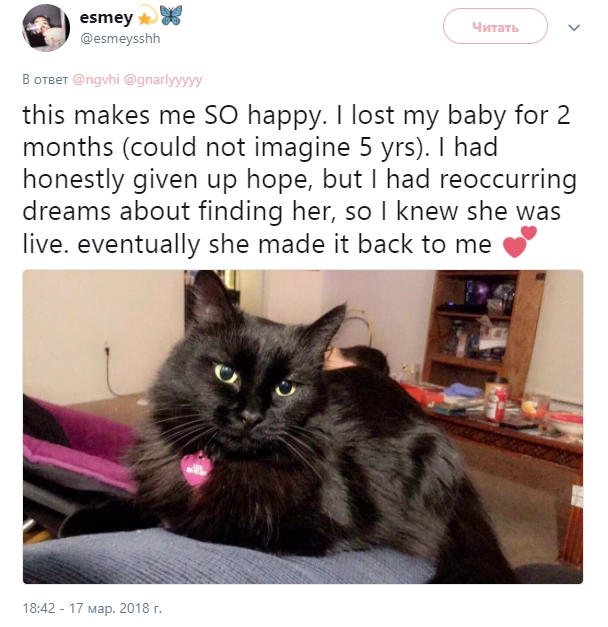Click the cat's pink heart-shaped collar tag
Image resolution: width=608 pixels, height=627 pixels.
[196, 468]
